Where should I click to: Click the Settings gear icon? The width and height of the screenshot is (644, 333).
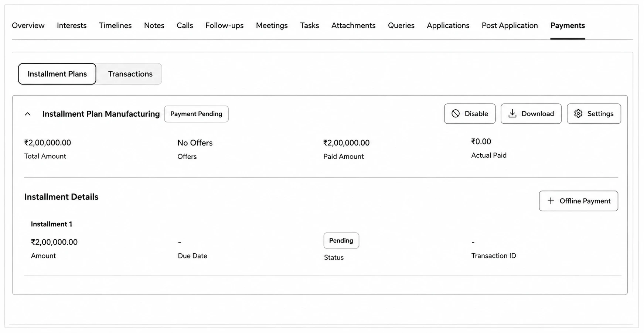click(578, 114)
